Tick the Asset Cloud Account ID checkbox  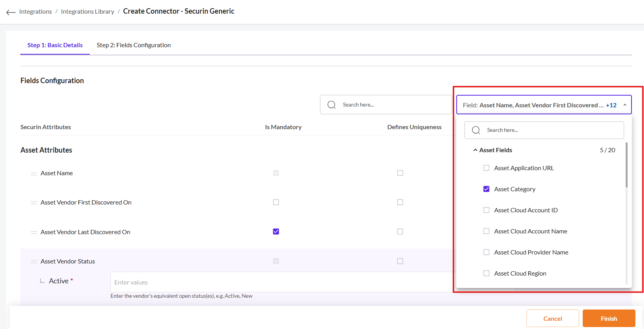[486, 210]
